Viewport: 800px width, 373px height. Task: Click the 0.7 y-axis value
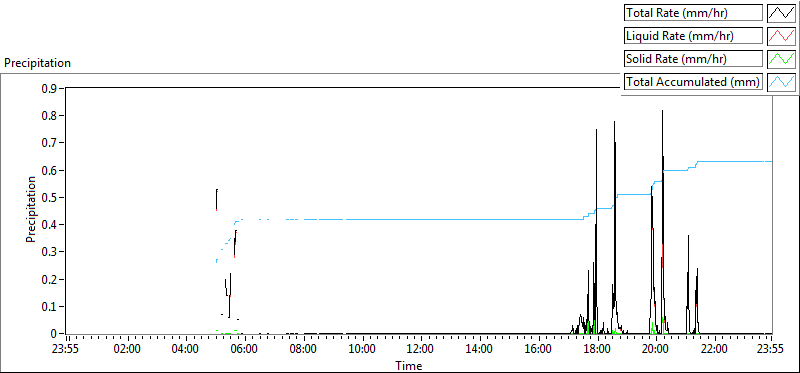pyautogui.click(x=50, y=143)
